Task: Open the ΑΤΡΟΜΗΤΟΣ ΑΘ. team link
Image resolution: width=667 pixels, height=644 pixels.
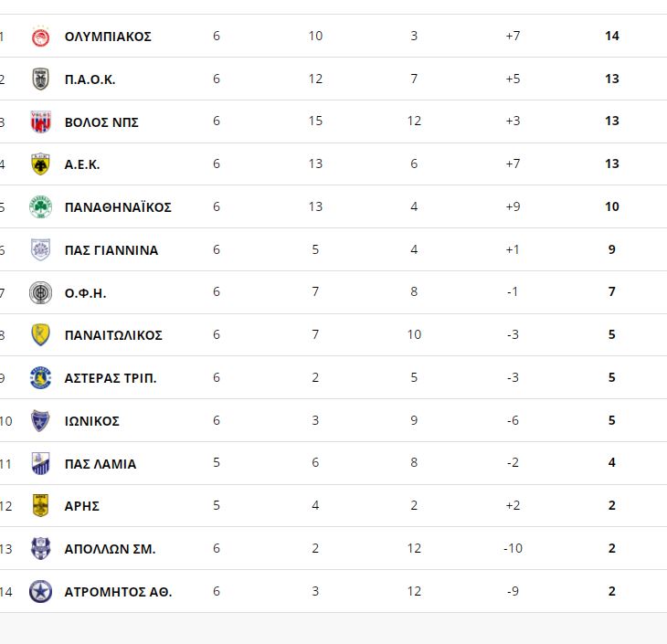Action: [118, 592]
